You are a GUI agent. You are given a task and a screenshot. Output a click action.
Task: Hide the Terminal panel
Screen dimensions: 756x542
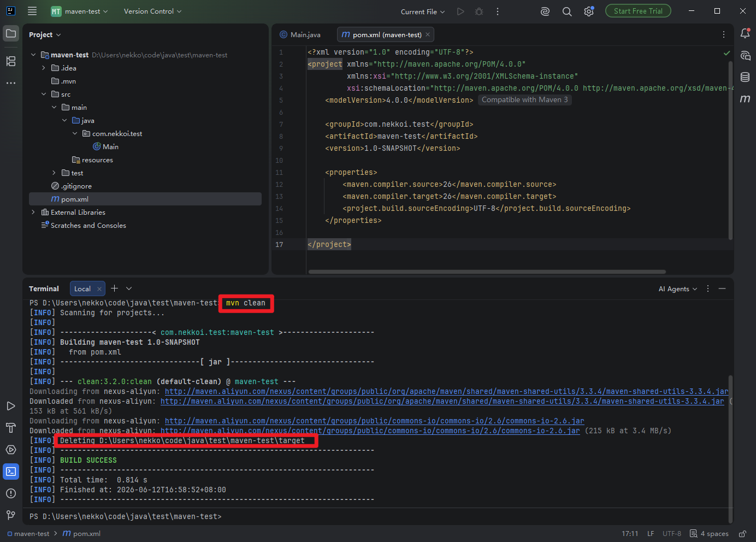tap(722, 288)
